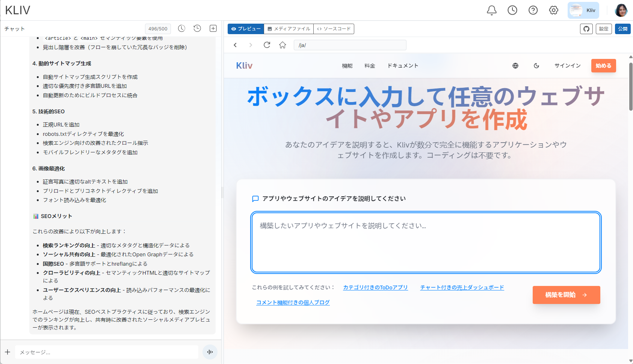Open 料金 nav menu item
633x364 pixels.
coord(370,66)
